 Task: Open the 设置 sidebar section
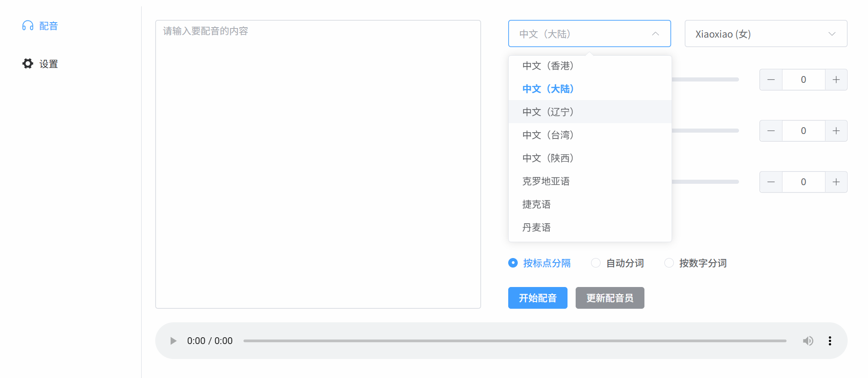pyautogui.click(x=40, y=64)
